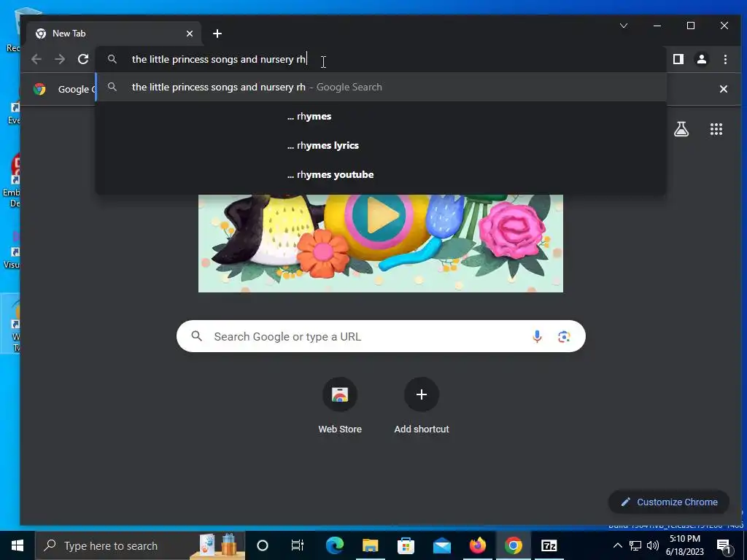Open the Search Labs flask icon

pos(681,129)
